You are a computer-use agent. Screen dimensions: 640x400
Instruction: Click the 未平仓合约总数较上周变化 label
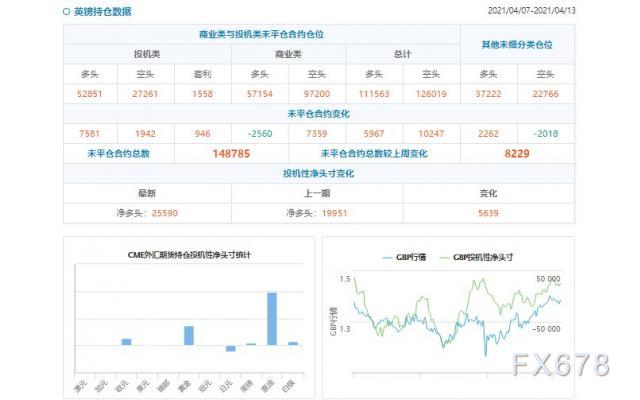coord(374,154)
